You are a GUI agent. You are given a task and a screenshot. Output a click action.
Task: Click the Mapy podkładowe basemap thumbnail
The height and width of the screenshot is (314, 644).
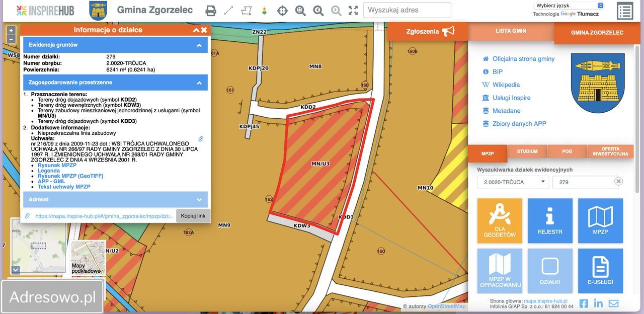click(x=88, y=258)
